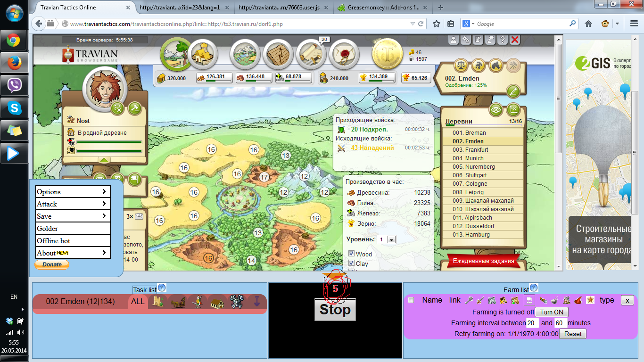Click the page's vertical scrollbar
Viewport: 644px width, 362px height.
558,152
